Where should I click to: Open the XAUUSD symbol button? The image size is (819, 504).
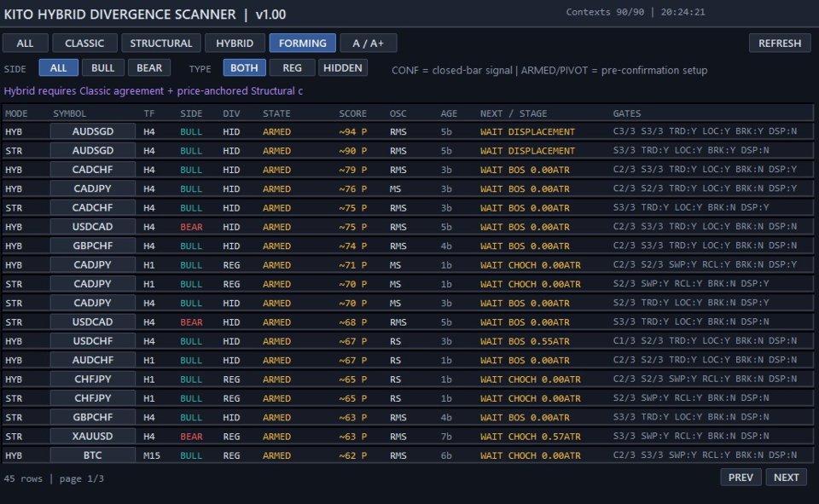click(x=92, y=437)
